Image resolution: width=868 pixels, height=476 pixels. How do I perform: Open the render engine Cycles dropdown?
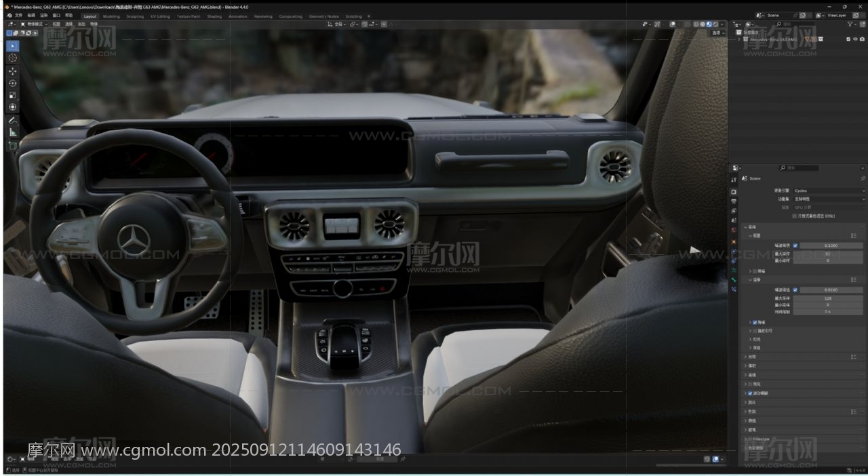pos(829,191)
